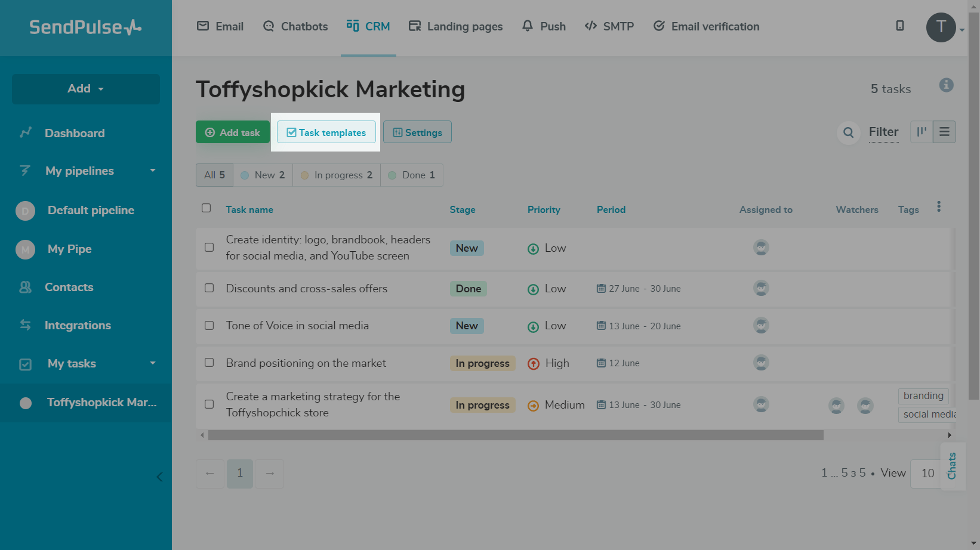Select the Create identity task checkbox
The height and width of the screenshot is (550, 980).
click(x=209, y=248)
